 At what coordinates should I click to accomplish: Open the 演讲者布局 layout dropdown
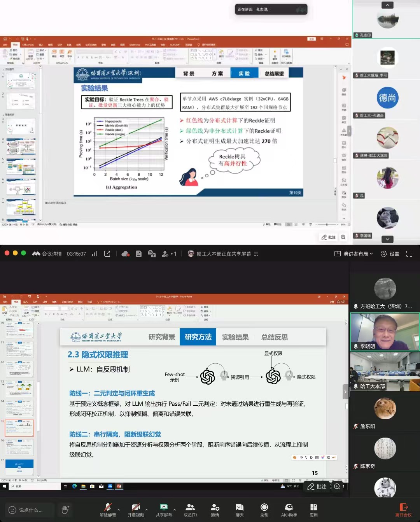(x=353, y=254)
